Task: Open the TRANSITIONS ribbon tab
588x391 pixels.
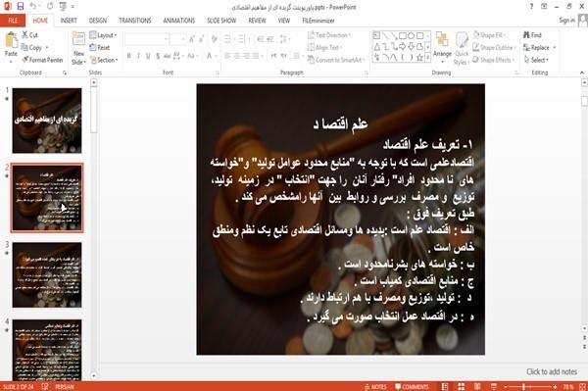Action: pos(135,21)
